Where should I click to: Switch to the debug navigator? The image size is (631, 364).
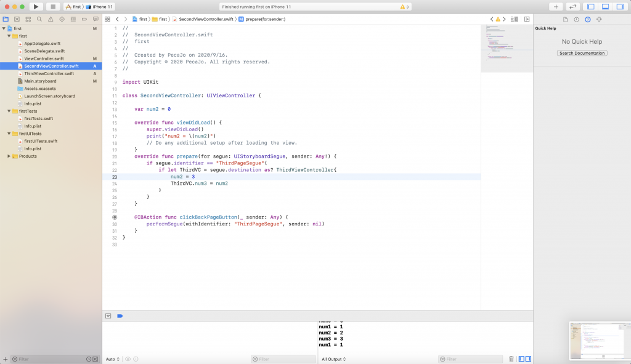73,19
